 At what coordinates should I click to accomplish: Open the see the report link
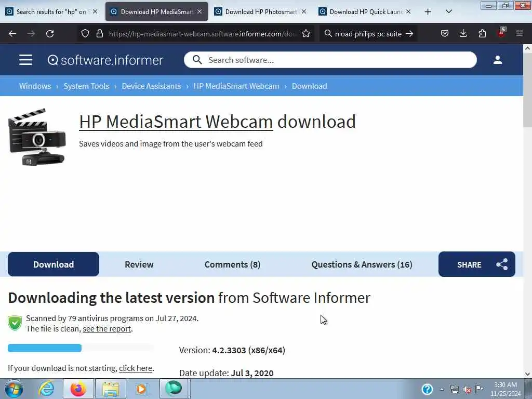[107, 329]
